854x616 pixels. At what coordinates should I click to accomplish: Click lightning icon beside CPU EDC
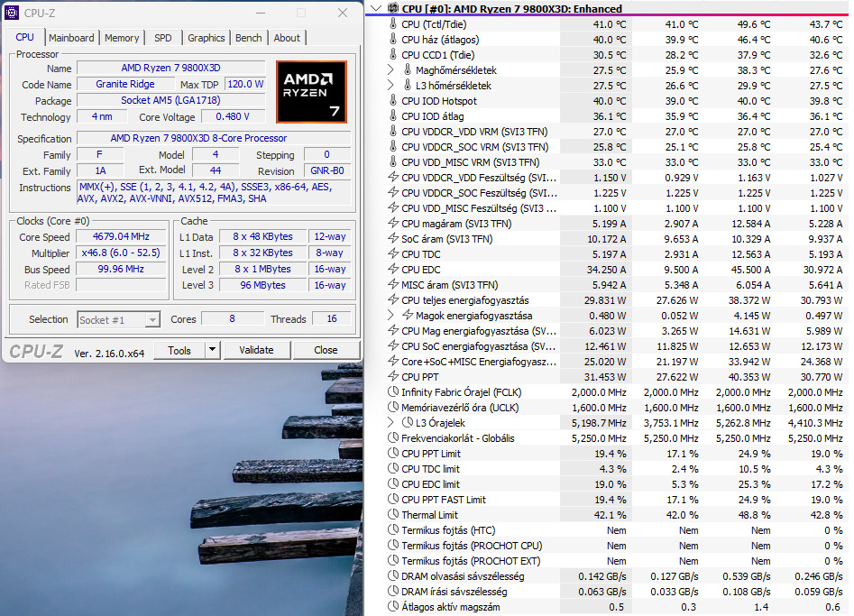pyautogui.click(x=392, y=269)
